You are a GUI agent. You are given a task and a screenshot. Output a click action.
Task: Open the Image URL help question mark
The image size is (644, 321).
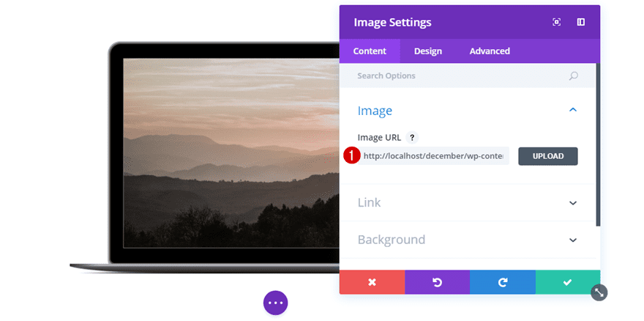412,138
